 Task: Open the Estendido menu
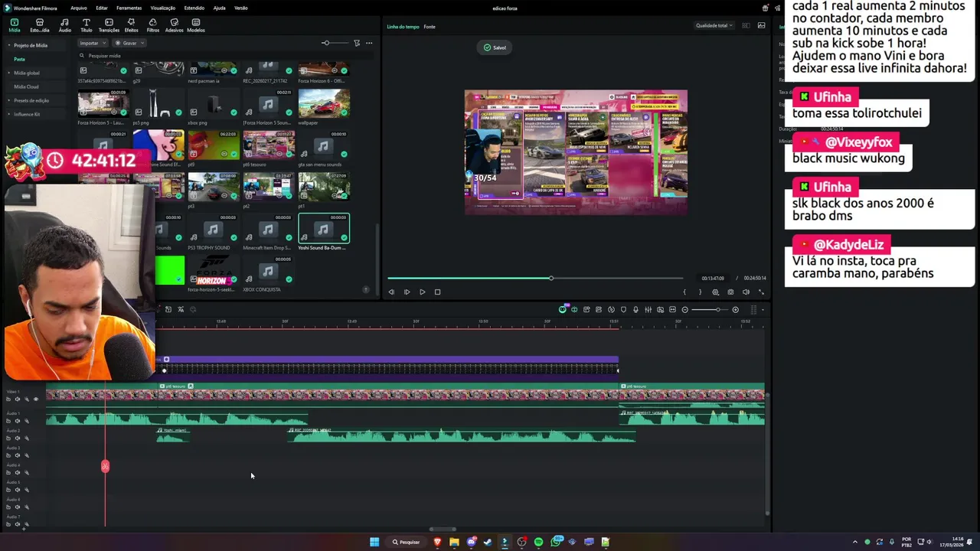point(194,8)
